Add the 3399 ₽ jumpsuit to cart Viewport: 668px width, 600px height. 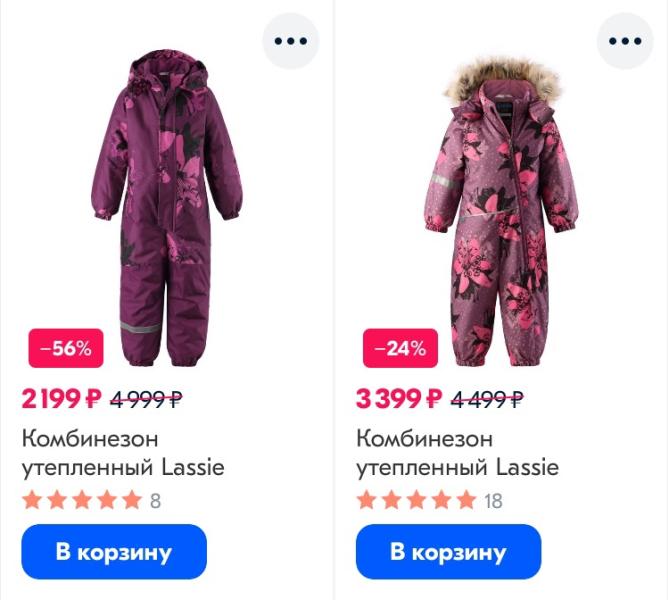[x=449, y=551]
